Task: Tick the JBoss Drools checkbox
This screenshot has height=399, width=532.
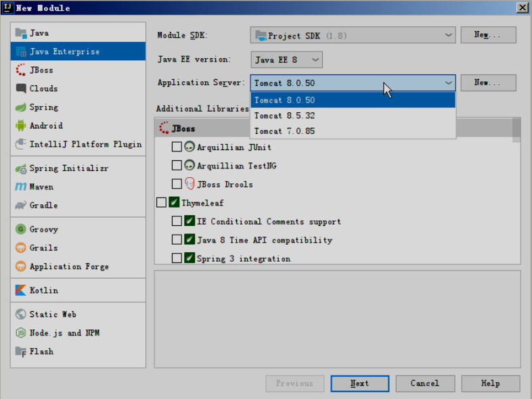Action: 177,184
